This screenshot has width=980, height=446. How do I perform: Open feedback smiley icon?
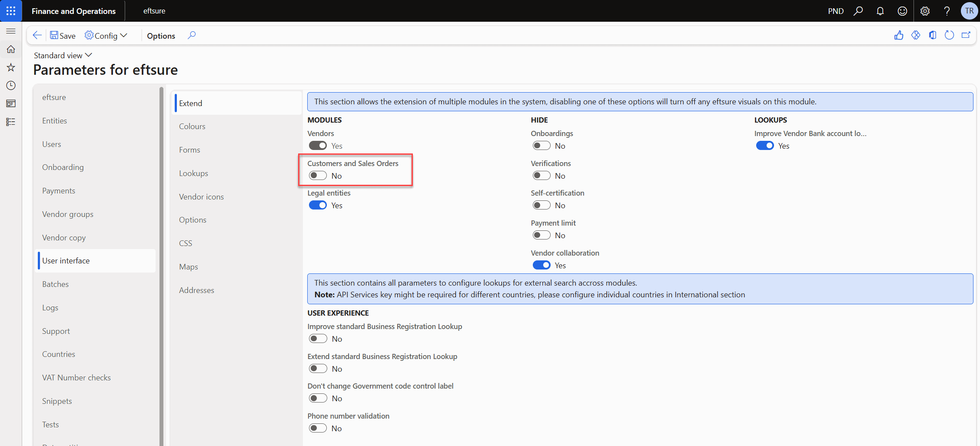pos(902,11)
